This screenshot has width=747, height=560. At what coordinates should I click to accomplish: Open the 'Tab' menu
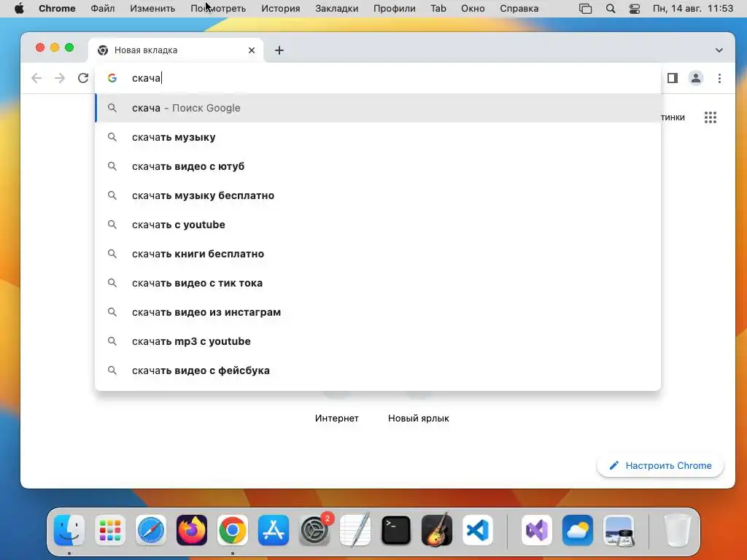pyautogui.click(x=438, y=9)
